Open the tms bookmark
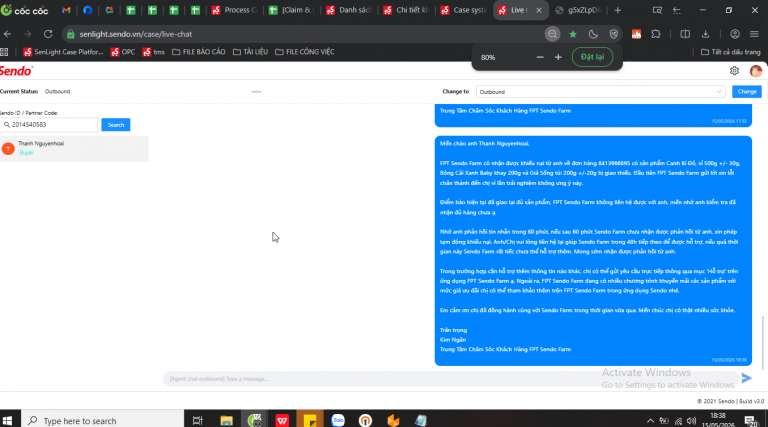The width and height of the screenshot is (768, 427). 154,52
